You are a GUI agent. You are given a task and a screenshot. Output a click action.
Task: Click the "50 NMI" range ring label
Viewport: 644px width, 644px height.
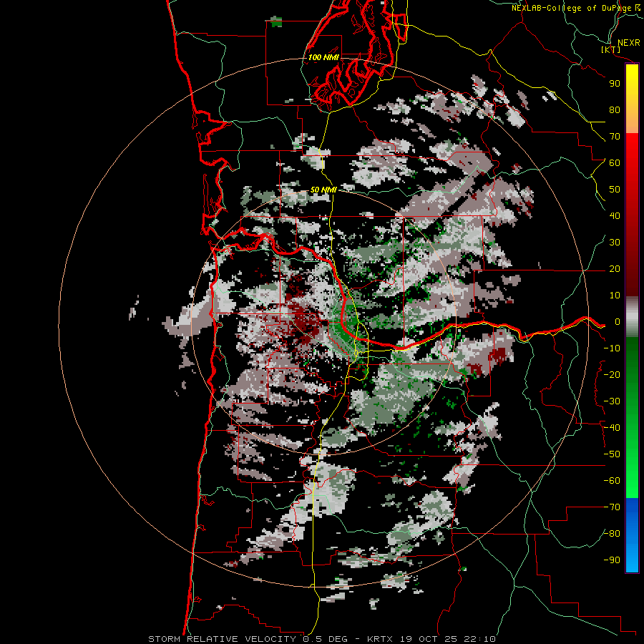323,190
